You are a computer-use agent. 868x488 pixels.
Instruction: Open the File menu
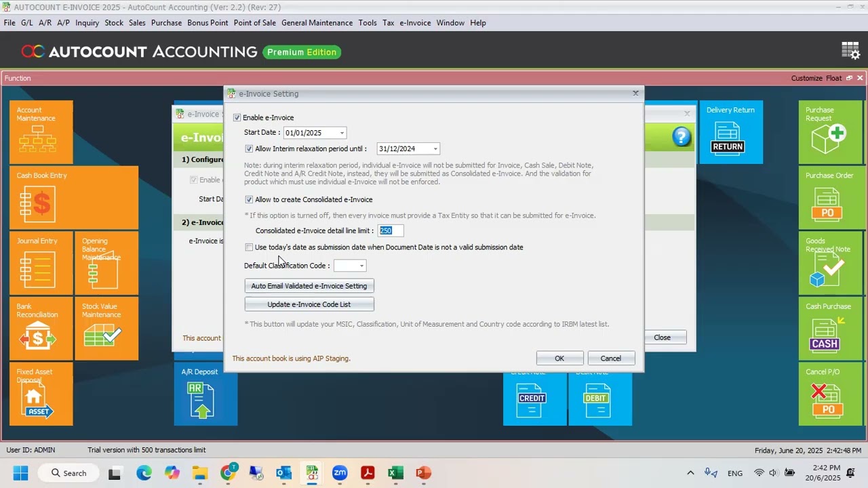[9, 23]
